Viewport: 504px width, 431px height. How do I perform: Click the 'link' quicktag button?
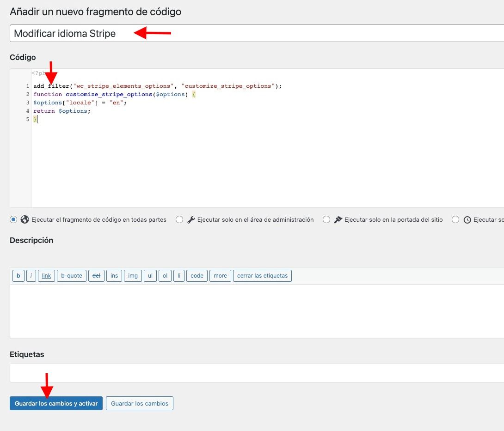[46, 276]
